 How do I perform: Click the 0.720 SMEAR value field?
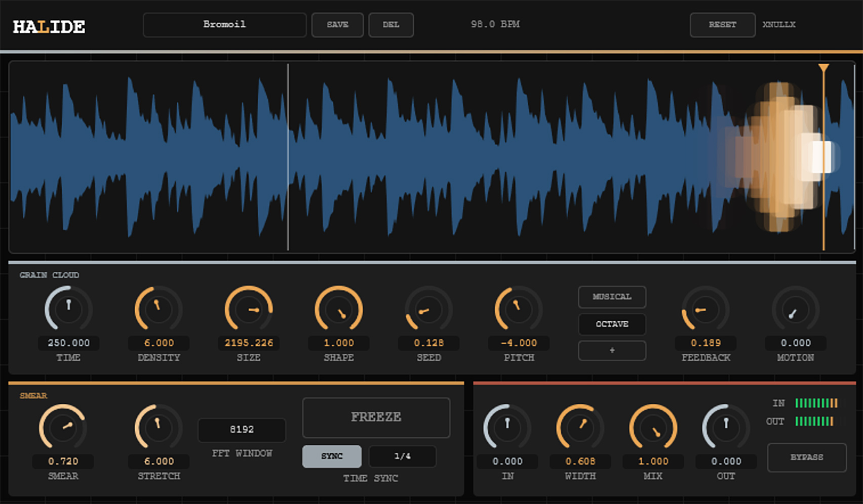tap(63, 461)
